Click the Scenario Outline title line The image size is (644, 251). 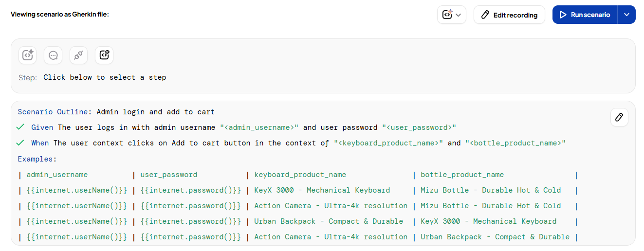pyautogui.click(x=116, y=112)
